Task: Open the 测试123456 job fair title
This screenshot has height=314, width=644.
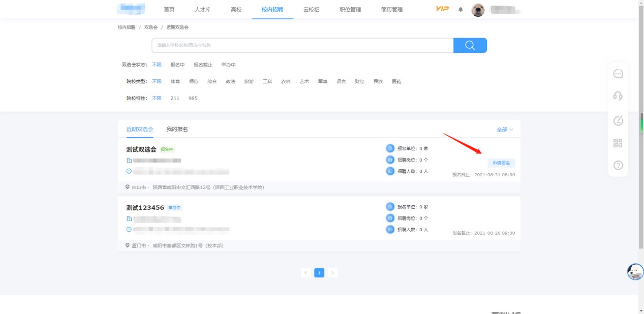Action: point(145,208)
